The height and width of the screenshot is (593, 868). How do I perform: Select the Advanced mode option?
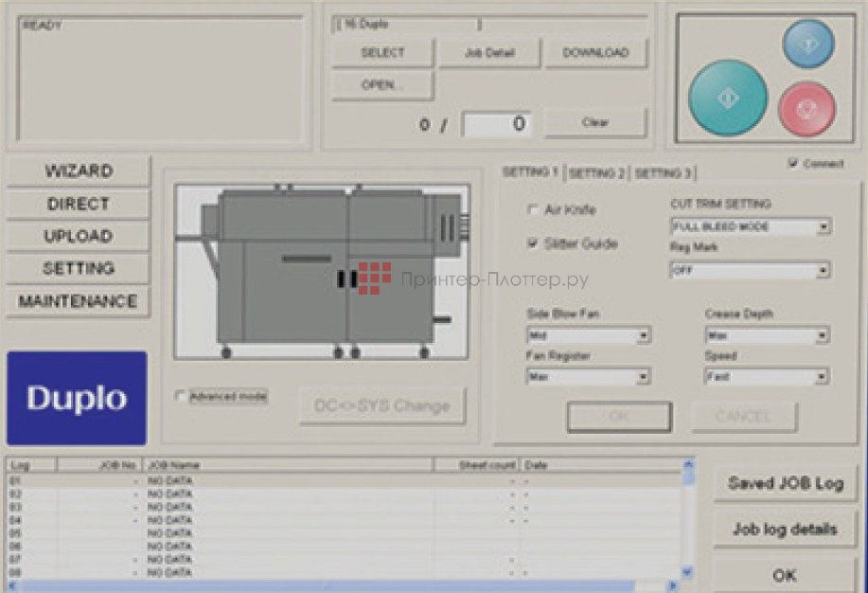click(x=181, y=397)
